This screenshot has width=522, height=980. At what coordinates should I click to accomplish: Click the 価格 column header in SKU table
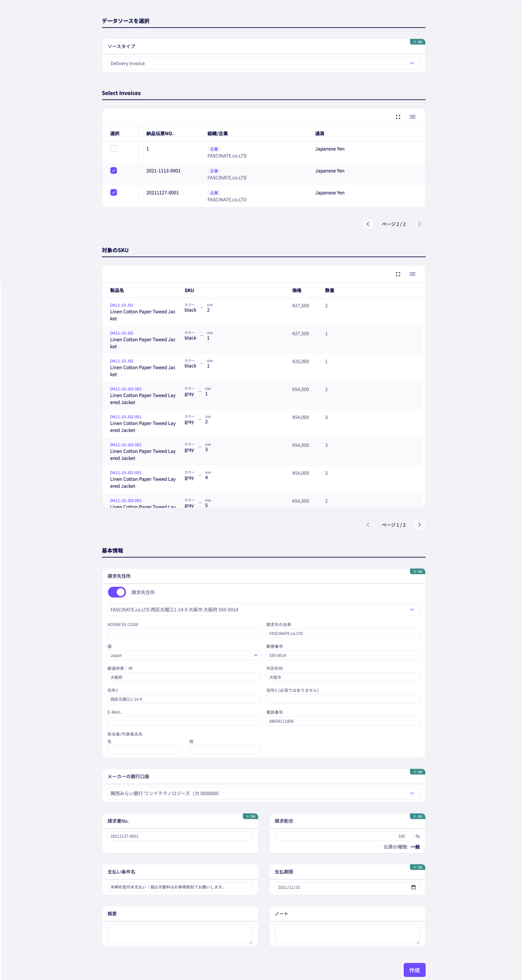tap(297, 290)
